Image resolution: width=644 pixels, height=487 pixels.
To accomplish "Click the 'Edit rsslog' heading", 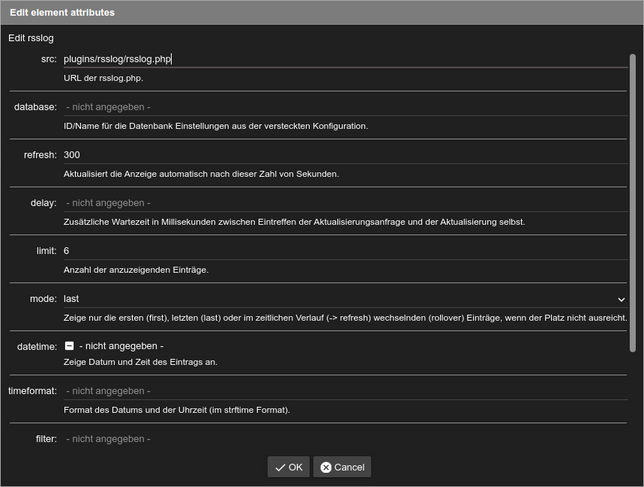I will 31,38.
